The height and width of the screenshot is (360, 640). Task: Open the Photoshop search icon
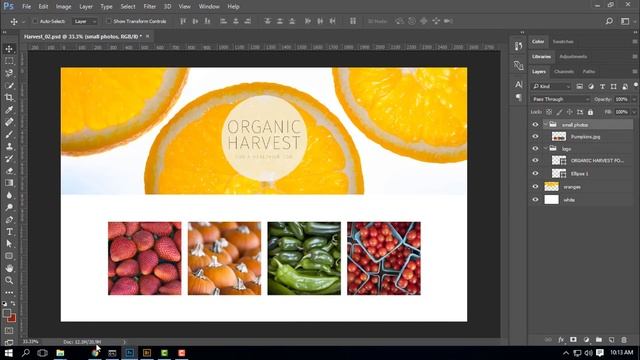tap(609, 21)
